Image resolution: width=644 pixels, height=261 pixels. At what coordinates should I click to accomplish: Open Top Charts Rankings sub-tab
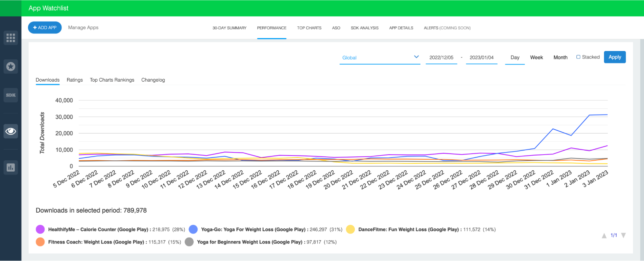coord(112,80)
